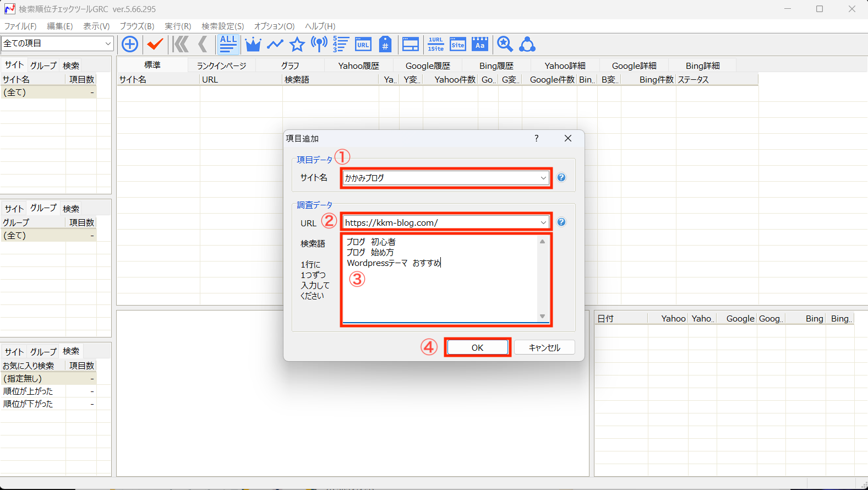Click the red checkmark run-check icon
The image size is (868, 490).
pyautogui.click(x=155, y=44)
